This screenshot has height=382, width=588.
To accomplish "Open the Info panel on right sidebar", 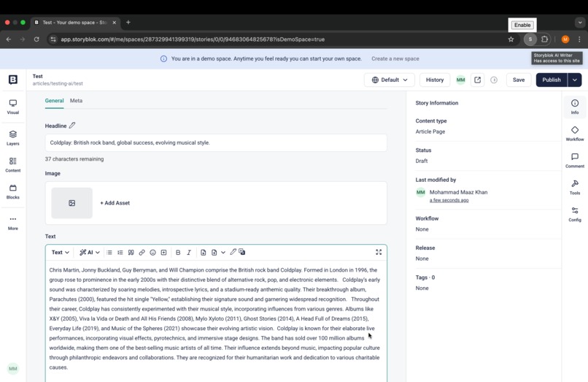I will point(575,107).
